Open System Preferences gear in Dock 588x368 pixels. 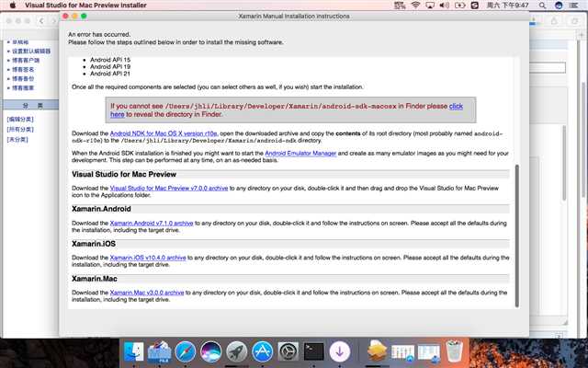(x=288, y=351)
